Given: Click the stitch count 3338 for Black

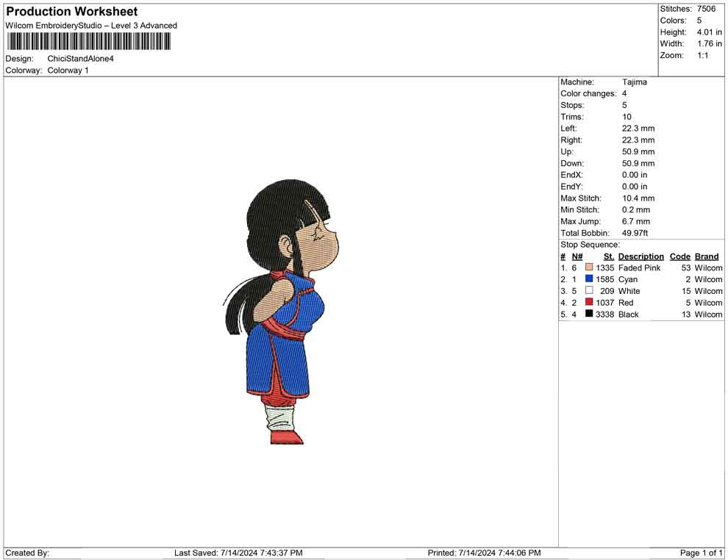Looking at the screenshot, I should (x=605, y=314).
